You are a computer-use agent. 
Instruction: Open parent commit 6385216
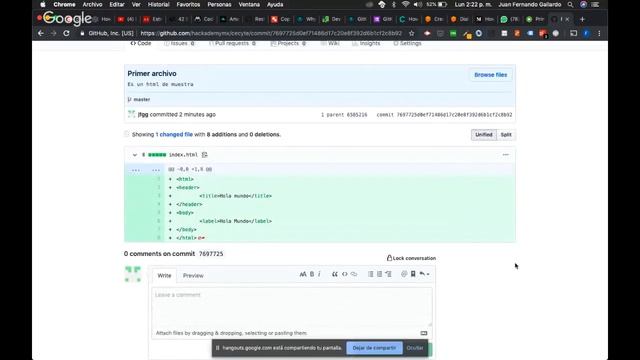(357, 115)
